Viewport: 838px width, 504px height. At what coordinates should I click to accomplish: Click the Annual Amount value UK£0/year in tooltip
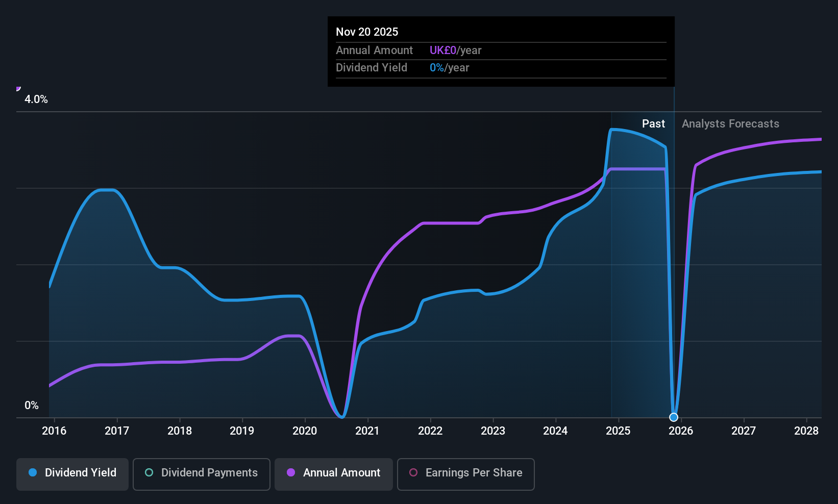pyautogui.click(x=455, y=50)
